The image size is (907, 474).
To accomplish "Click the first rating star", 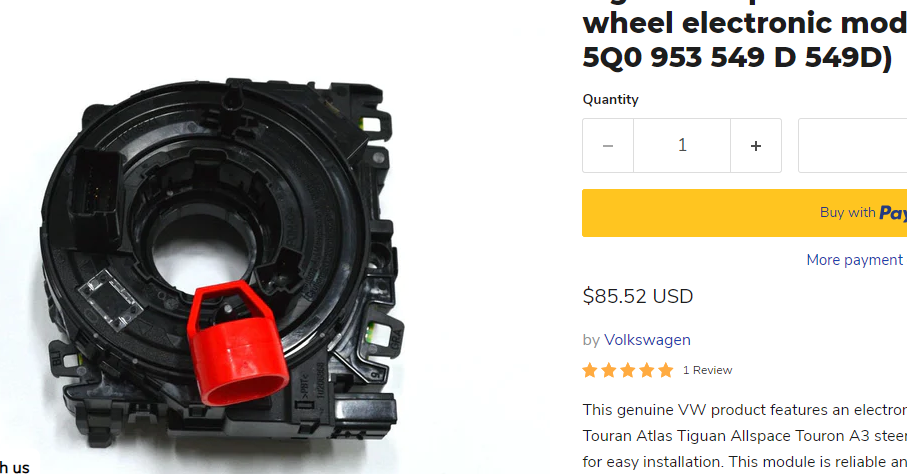I will 589,370.
